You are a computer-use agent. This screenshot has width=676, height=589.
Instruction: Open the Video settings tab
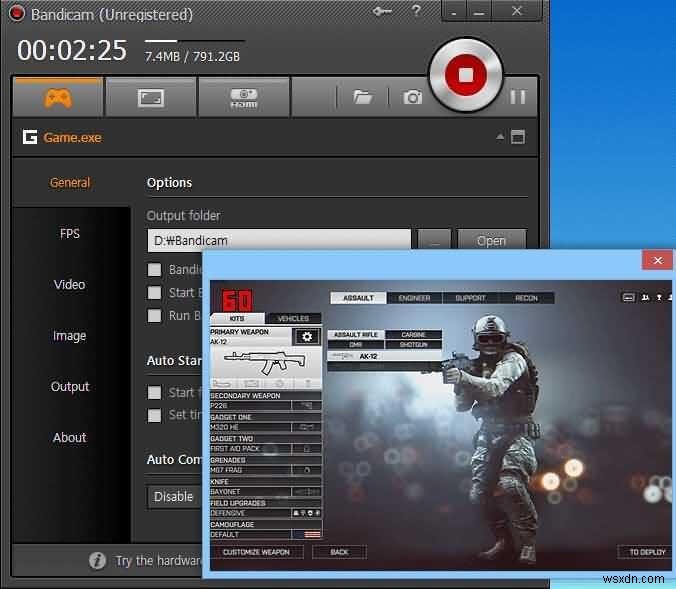[70, 285]
